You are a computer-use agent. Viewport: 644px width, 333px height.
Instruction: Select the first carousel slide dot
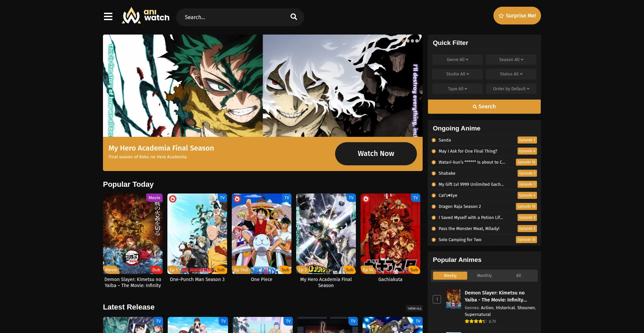[403, 41]
